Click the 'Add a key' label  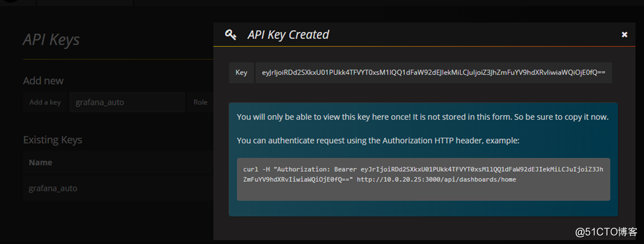coord(45,102)
